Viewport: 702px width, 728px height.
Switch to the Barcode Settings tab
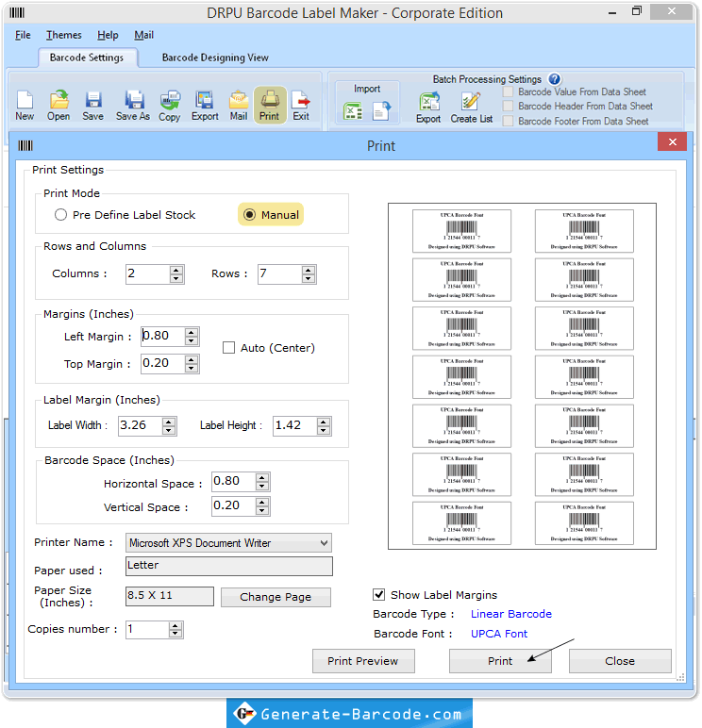(x=87, y=58)
